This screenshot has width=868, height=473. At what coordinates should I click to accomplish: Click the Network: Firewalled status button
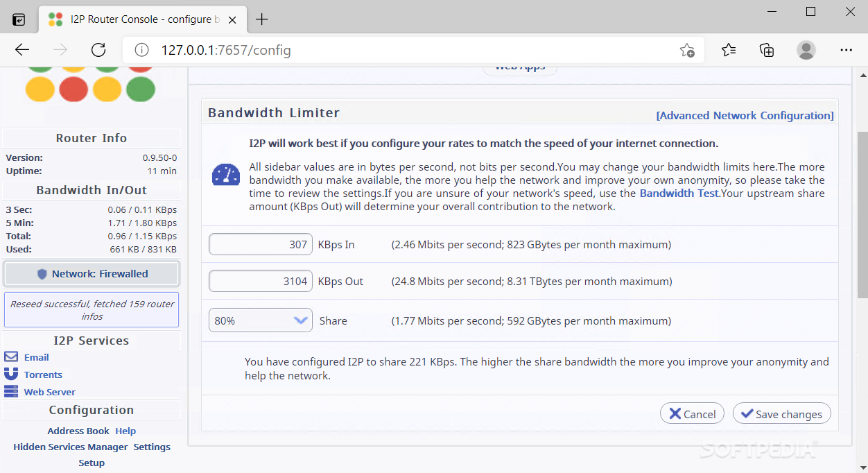(92, 274)
